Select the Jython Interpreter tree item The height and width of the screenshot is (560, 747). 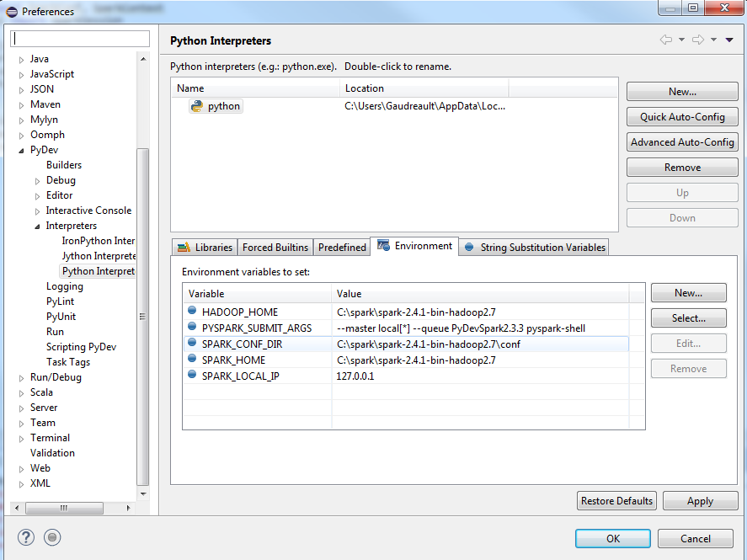click(x=99, y=256)
